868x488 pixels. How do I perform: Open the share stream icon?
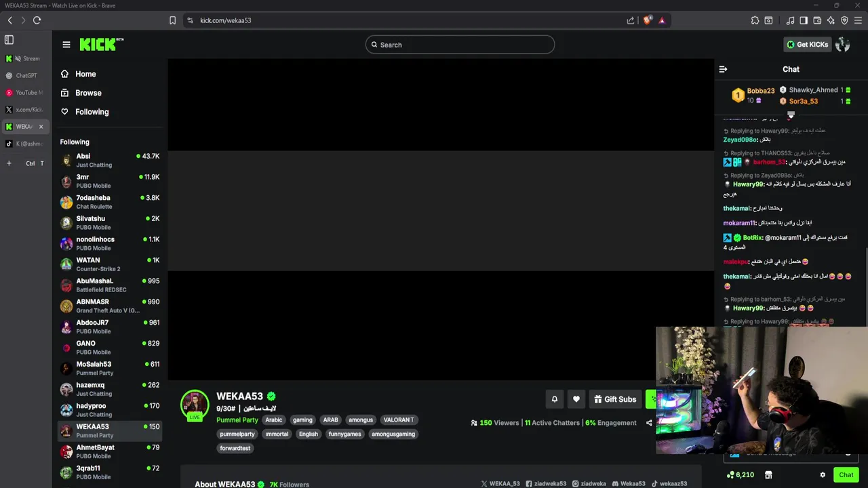pyautogui.click(x=649, y=423)
